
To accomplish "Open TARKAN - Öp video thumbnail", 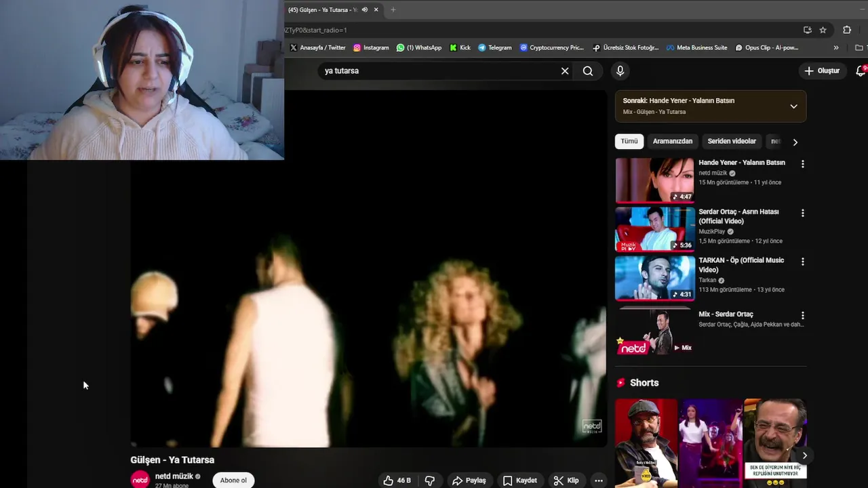I will pos(655,278).
